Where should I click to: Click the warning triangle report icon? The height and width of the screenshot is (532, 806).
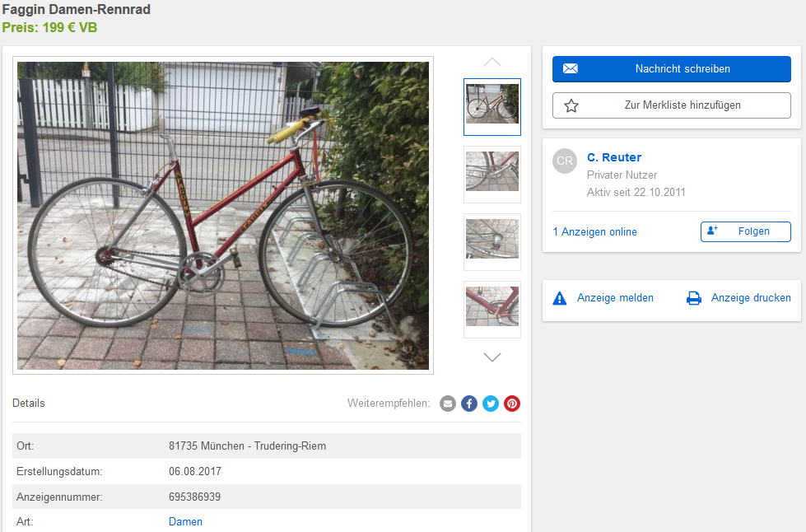coord(559,298)
